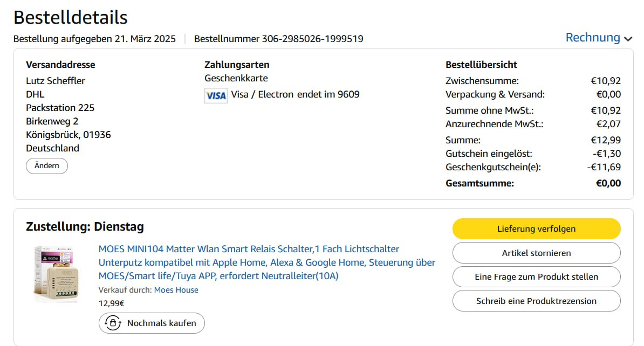Click the Visa card logo
Image resolution: width=644 pixels, height=346 pixels.
[x=216, y=95]
